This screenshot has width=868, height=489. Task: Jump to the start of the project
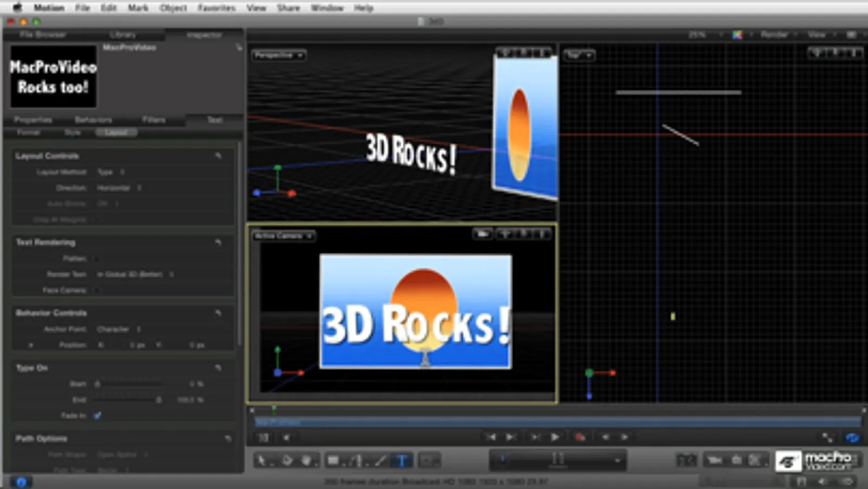pyautogui.click(x=491, y=437)
